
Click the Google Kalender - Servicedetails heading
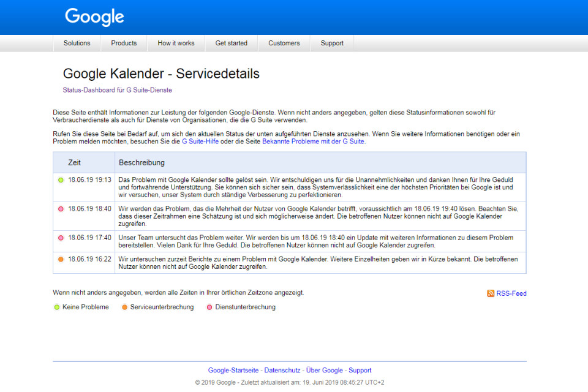click(x=161, y=73)
